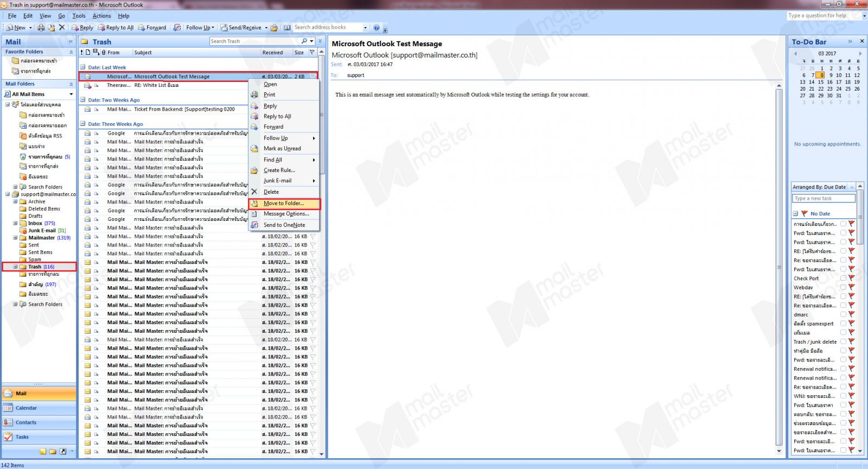The width and height of the screenshot is (868, 469).
Task: Click Arranged By: Due Date header
Action: [x=819, y=187]
